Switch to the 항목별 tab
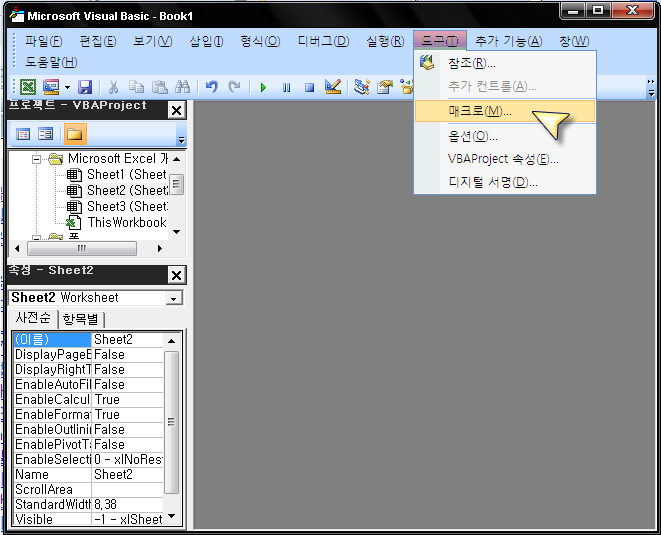The width and height of the screenshot is (661, 535). 81,319
